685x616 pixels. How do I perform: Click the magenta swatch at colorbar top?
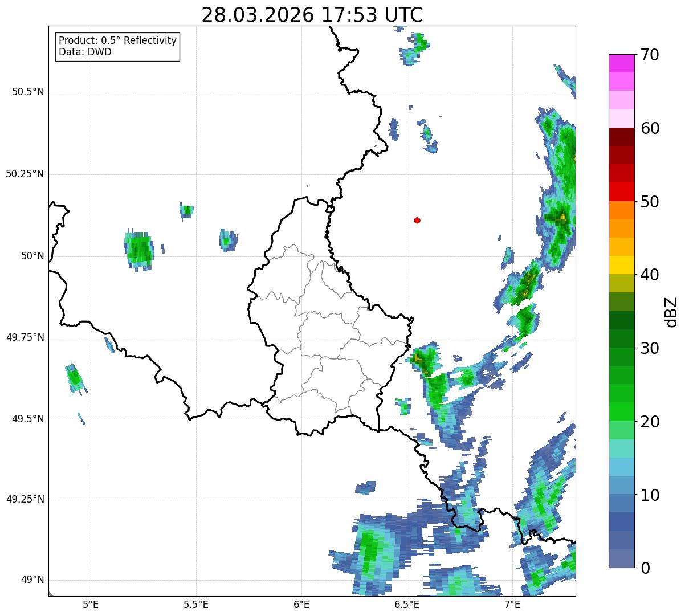621,63
